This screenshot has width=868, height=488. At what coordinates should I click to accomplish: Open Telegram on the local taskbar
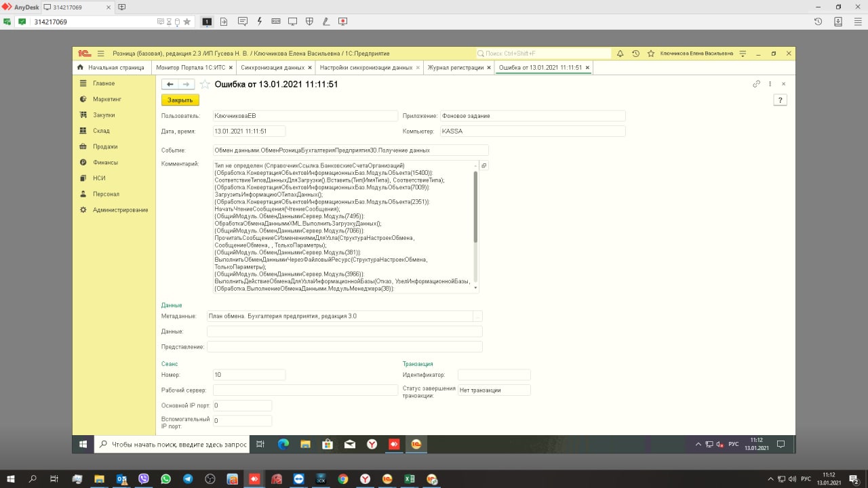coord(188,479)
